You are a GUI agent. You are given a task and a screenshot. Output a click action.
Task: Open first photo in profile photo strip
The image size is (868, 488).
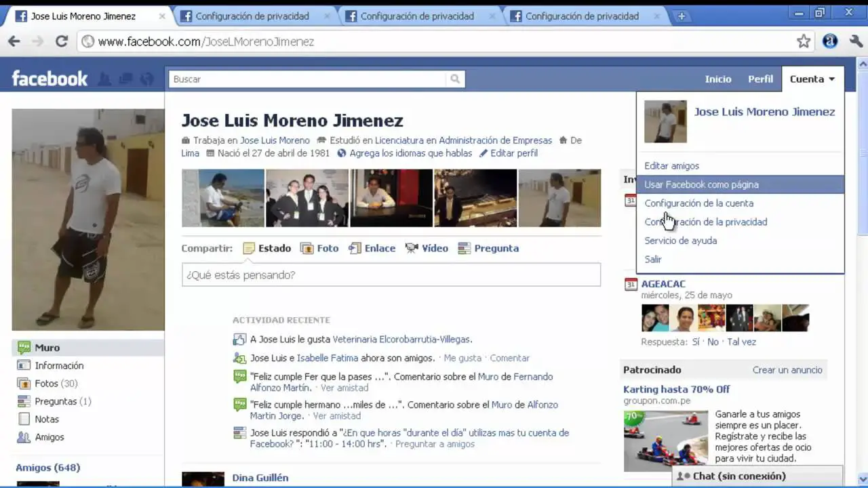pyautogui.click(x=223, y=198)
